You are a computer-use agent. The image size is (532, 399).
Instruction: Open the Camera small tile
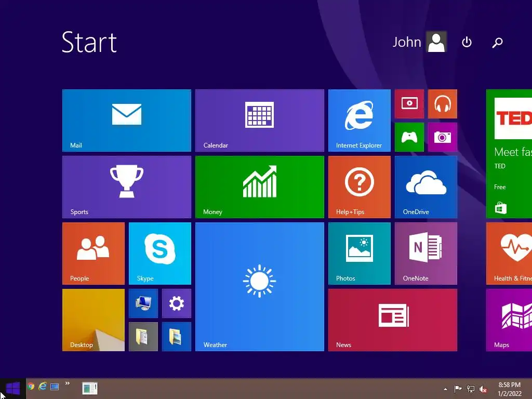pyautogui.click(x=443, y=137)
